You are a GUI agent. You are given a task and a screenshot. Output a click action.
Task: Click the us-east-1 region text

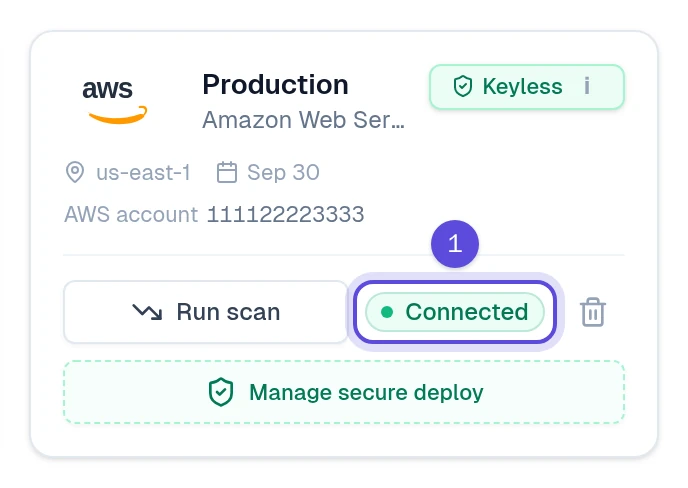143,172
